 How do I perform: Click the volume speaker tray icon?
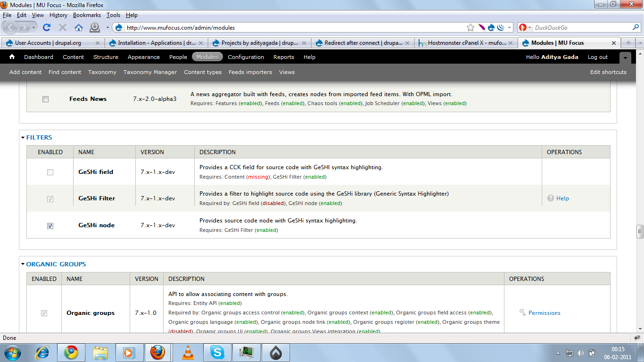[580, 353]
